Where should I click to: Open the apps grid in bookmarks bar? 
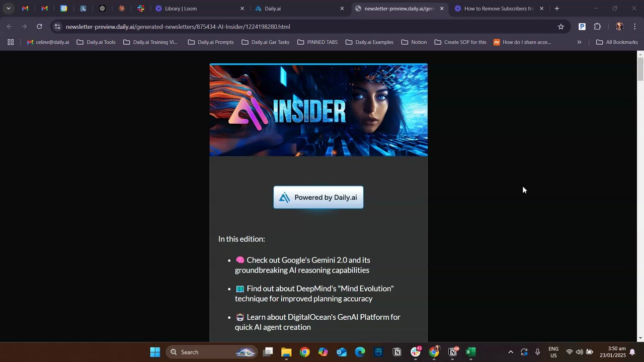pos(11,42)
